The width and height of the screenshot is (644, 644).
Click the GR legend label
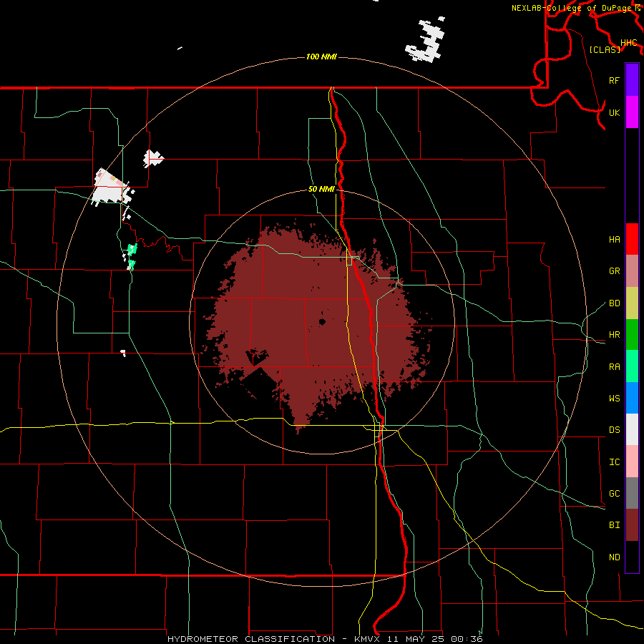click(x=614, y=271)
